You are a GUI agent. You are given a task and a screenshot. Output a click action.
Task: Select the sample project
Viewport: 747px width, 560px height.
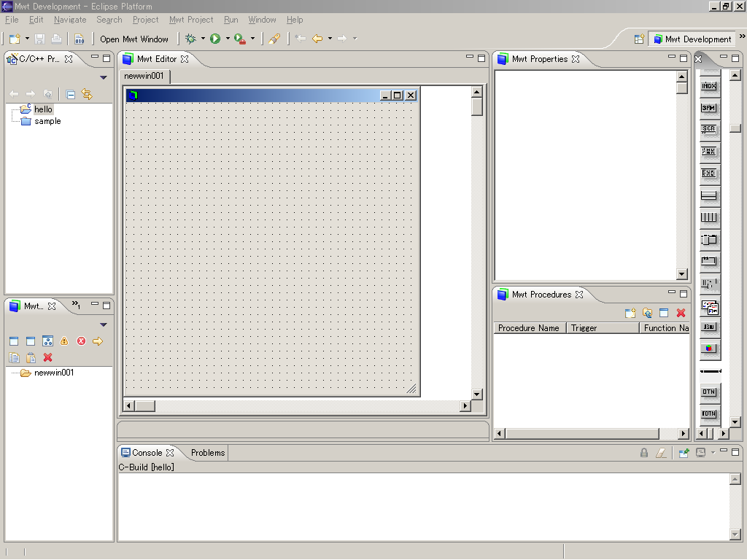[x=47, y=121]
